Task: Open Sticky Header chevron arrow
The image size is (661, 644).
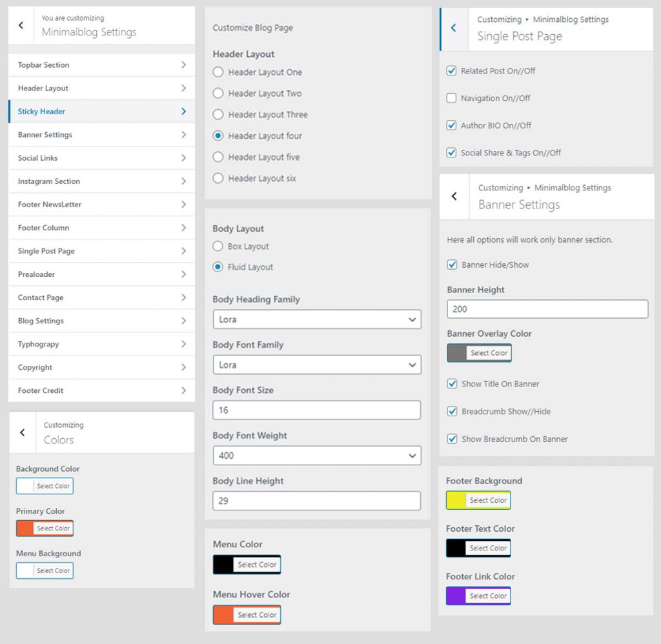Action: pyautogui.click(x=183, y=111)
